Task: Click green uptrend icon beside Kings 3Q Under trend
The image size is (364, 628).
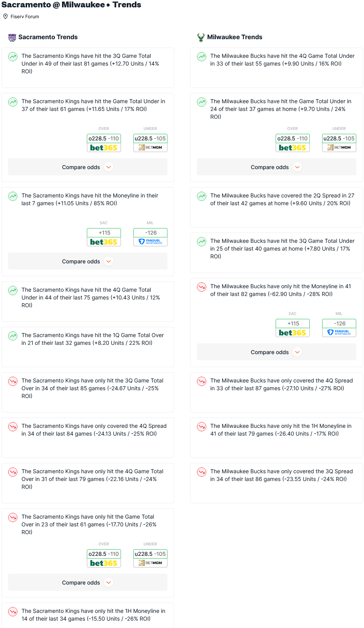Action: click(13, 57)
